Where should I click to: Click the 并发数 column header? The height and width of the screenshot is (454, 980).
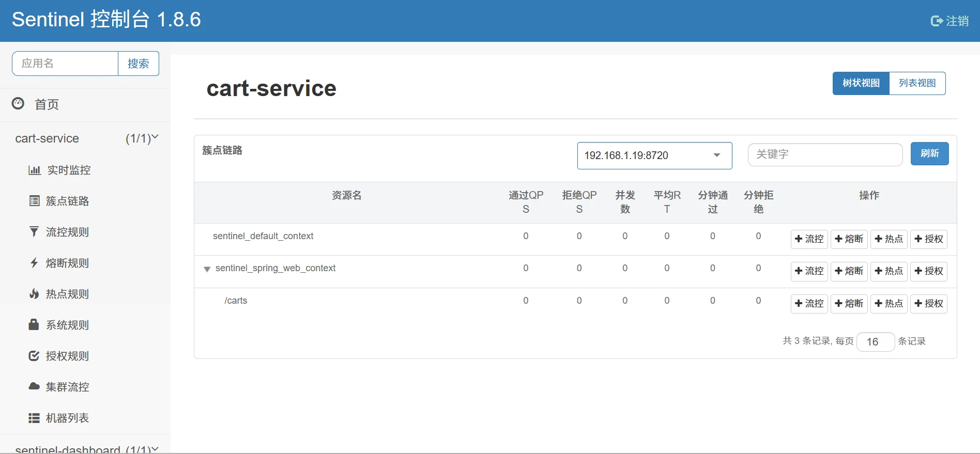625,202
